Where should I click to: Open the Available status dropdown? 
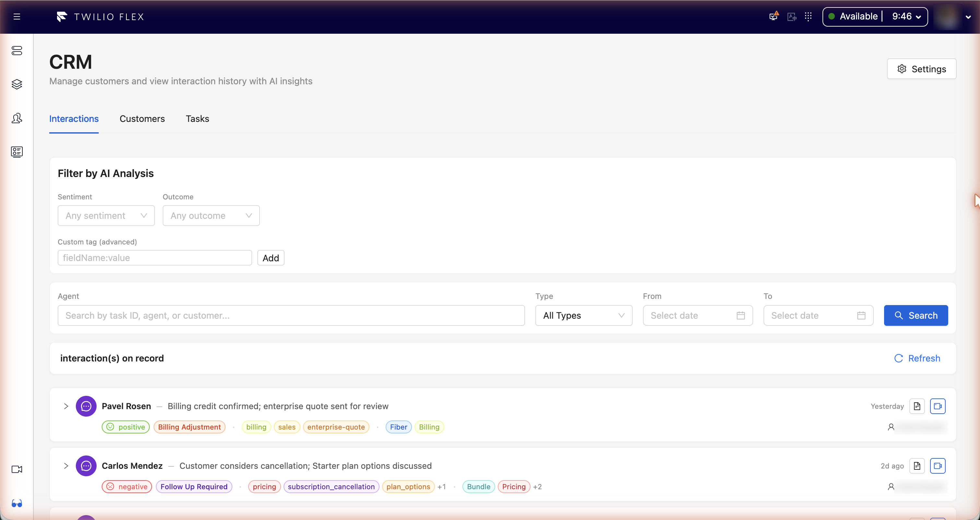pos(875,16)
